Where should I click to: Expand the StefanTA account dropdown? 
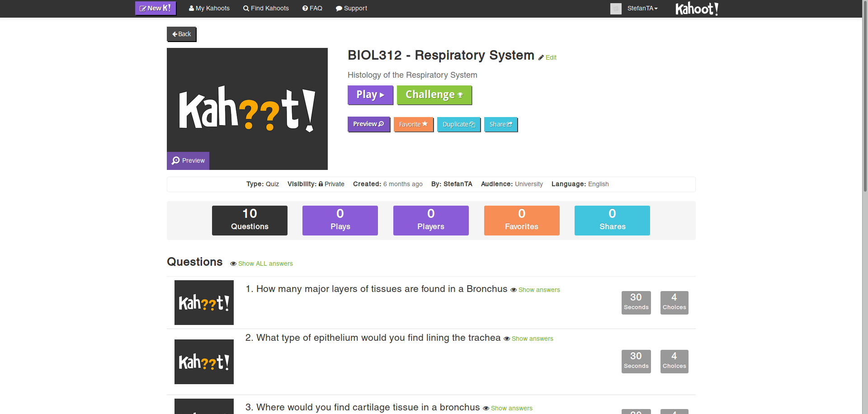pyautogui.click(x=642, y=8)
